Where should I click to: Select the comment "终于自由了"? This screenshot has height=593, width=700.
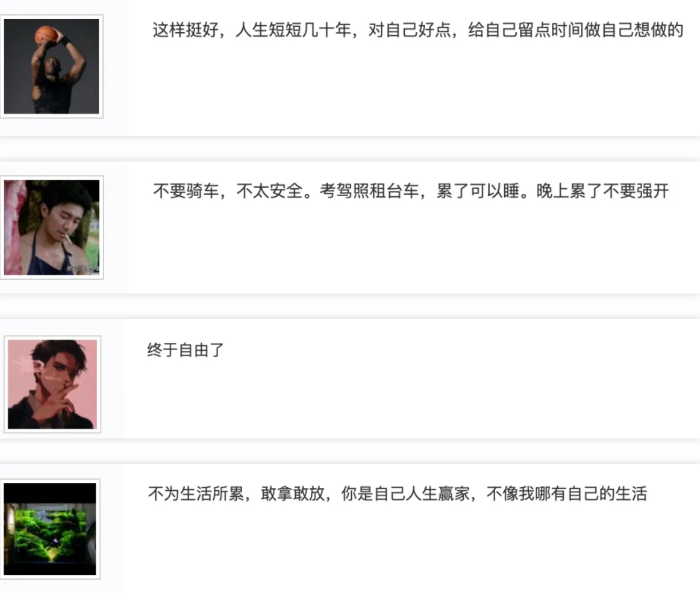click(x=186, y=350)
